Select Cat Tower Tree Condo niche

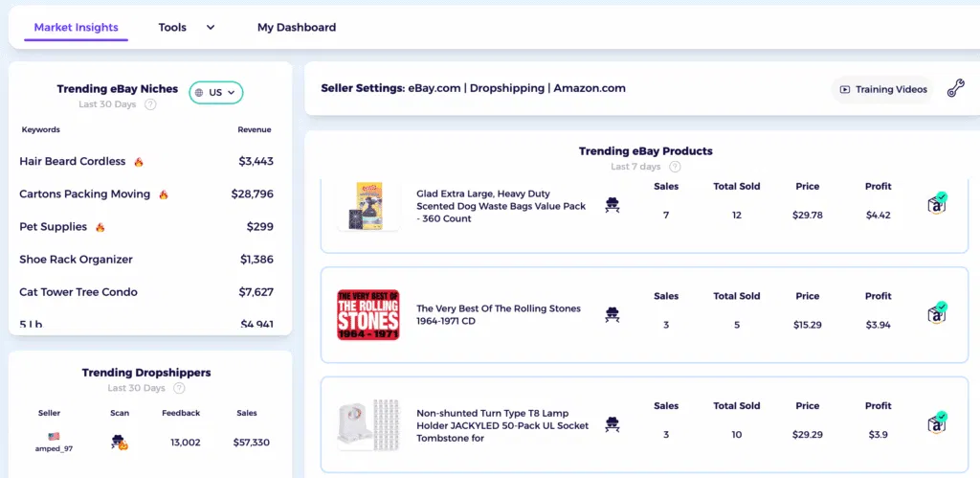click(78, 291)
